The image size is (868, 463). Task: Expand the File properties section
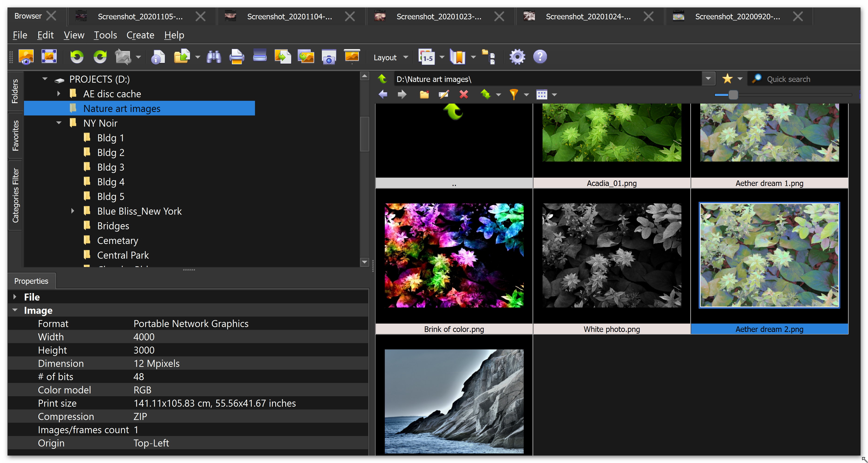[x=15, y=297]
